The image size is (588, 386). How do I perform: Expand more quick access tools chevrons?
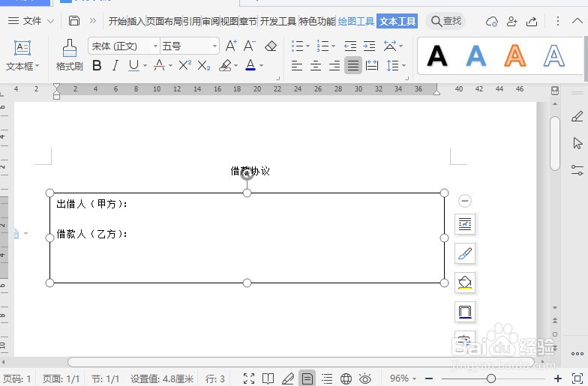pos(93,21)
